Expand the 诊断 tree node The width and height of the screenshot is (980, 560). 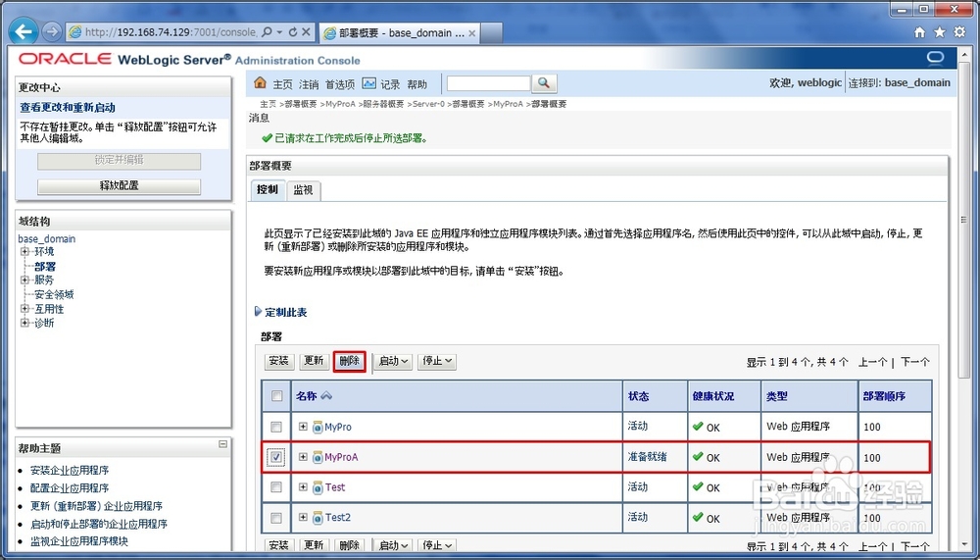tap(25, 323)
